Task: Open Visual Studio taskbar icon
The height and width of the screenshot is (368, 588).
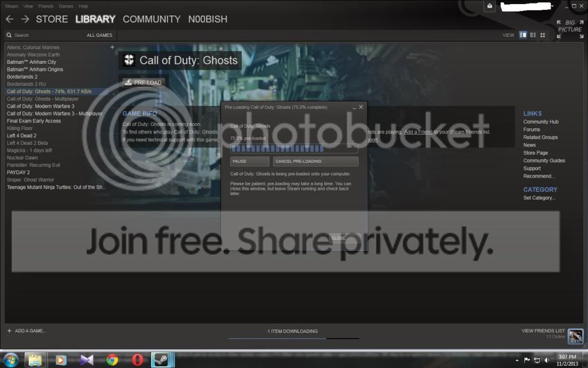Action: (87, 360)
